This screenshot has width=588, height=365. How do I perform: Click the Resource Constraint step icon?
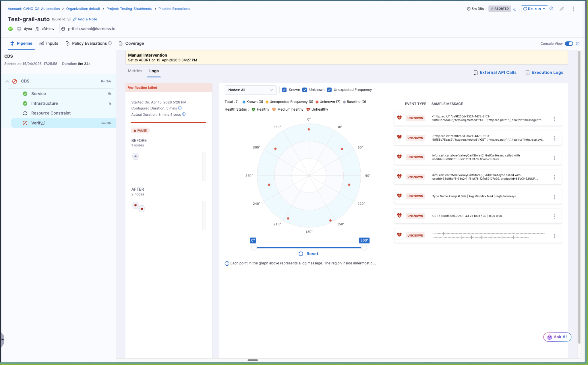pos(25,113)
